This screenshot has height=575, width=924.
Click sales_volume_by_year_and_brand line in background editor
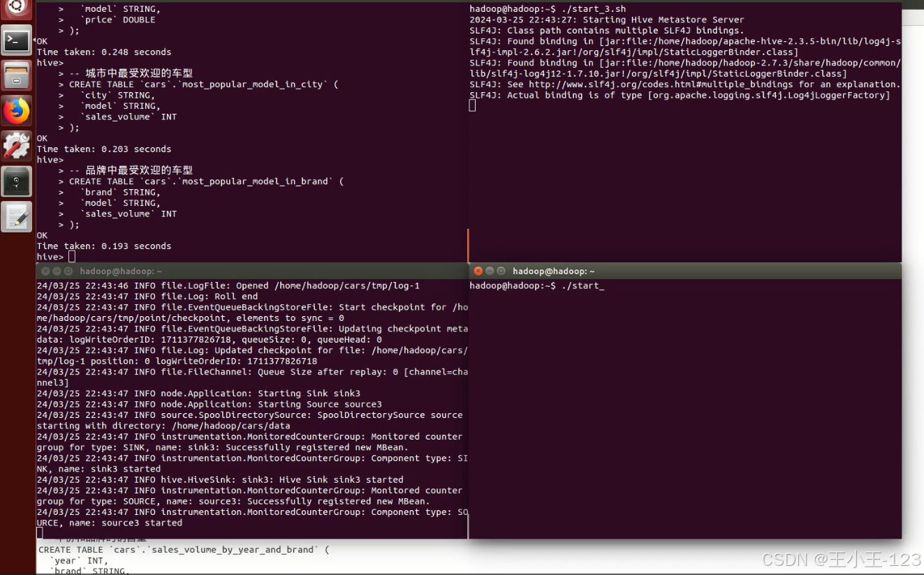tap(183, 550)
